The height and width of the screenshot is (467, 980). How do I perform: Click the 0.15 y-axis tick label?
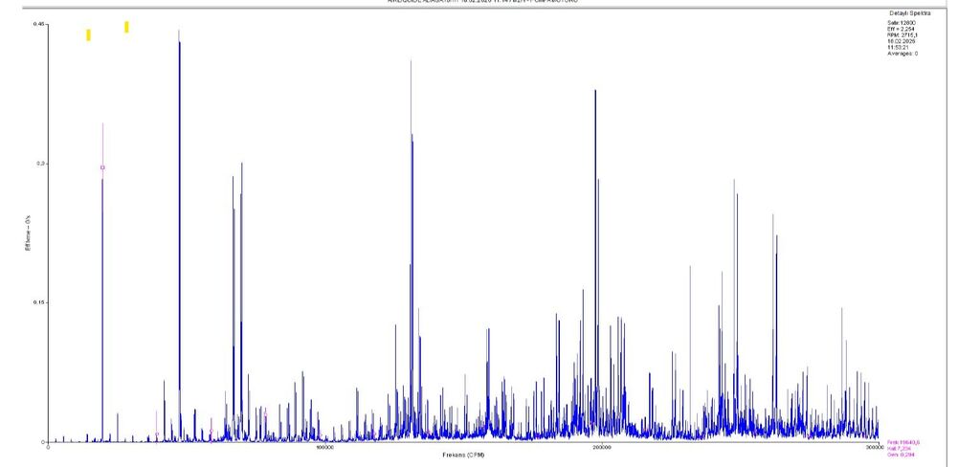pyautogui.click(x=41, y=302)
